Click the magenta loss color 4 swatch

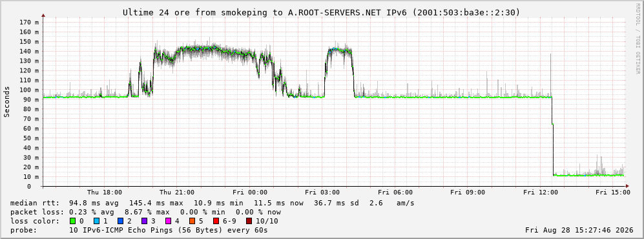click(167, 222)
